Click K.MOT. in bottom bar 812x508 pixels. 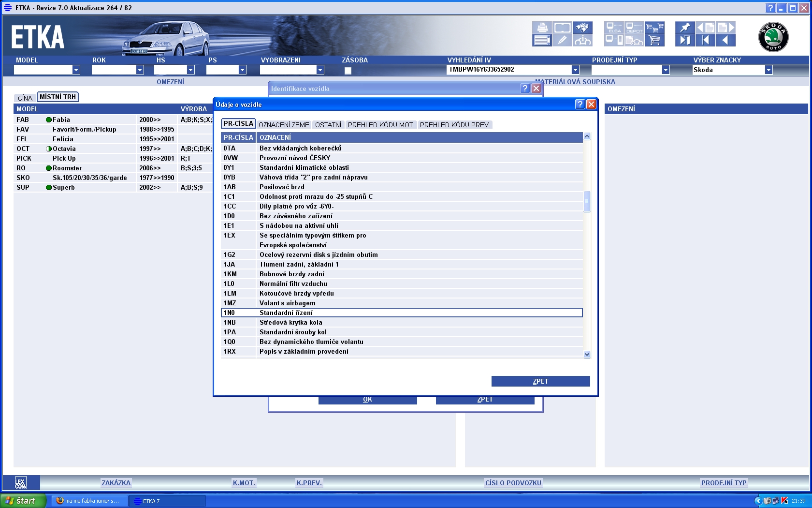point(244,483)
